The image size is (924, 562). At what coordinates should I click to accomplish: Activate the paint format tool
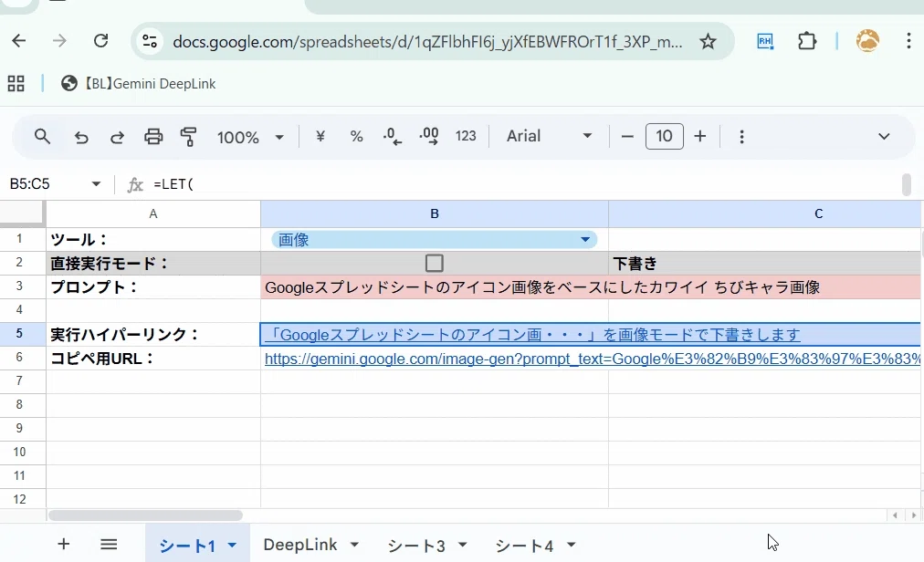coord(189,137)
